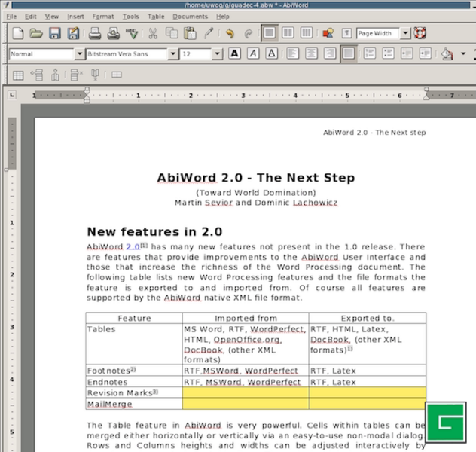Open the Table menu

pos(156,16)
